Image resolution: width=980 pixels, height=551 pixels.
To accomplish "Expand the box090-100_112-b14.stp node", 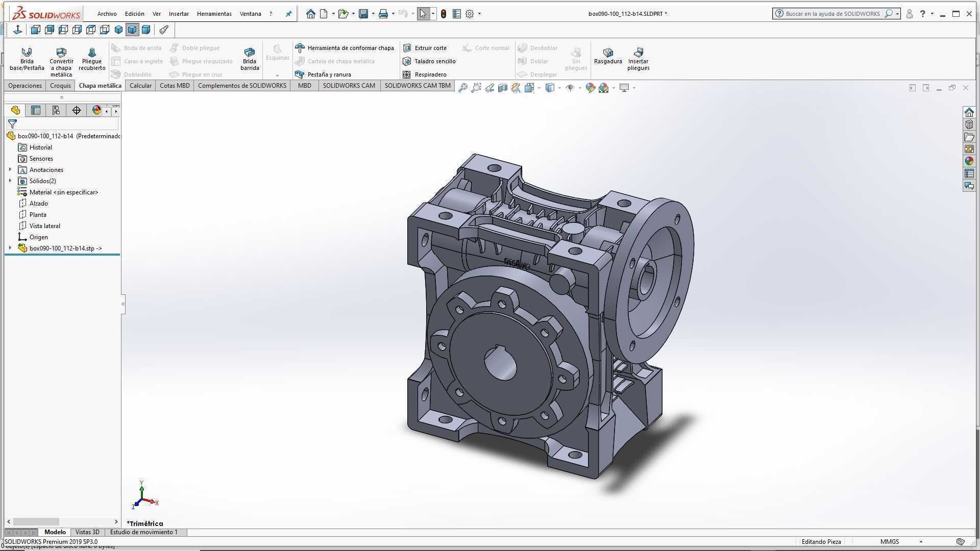I will click(10, 248).
